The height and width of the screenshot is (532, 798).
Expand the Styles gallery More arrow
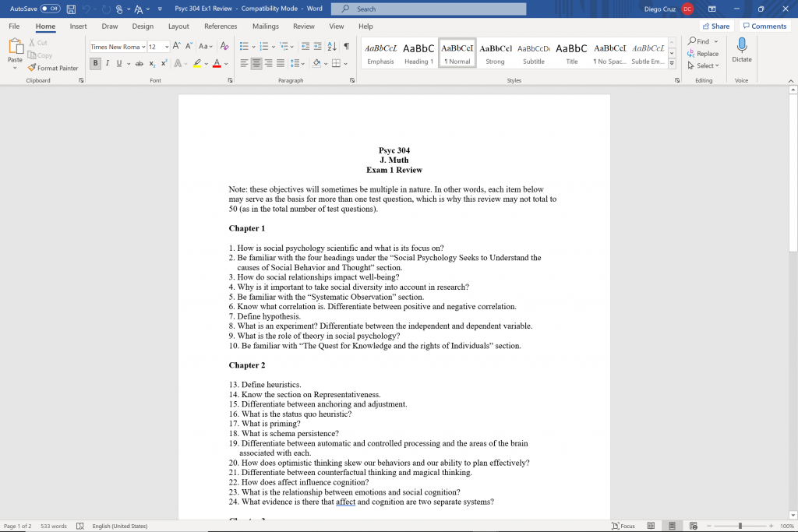pyautogui.click(x=672, y=64)
